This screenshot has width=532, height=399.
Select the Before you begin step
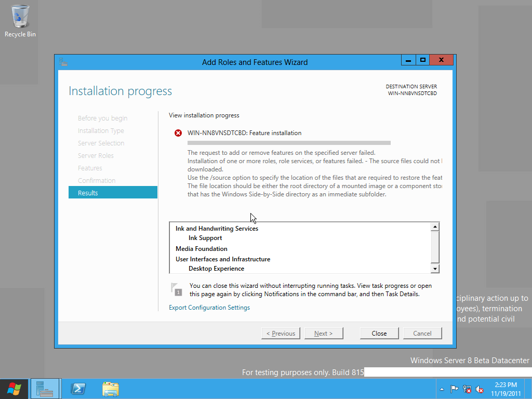(x=102, y=118)
